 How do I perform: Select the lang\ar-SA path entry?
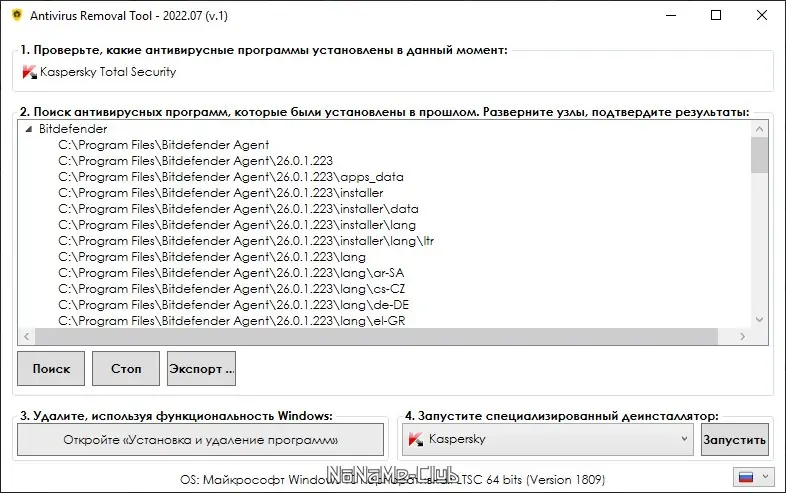232,273
